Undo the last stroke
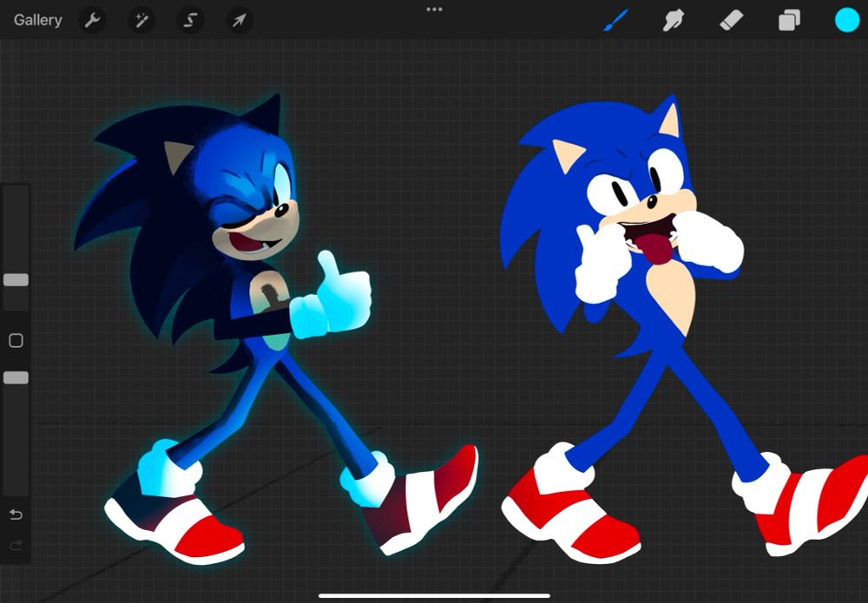Viewport: 868px width, 603px height. 16,515
